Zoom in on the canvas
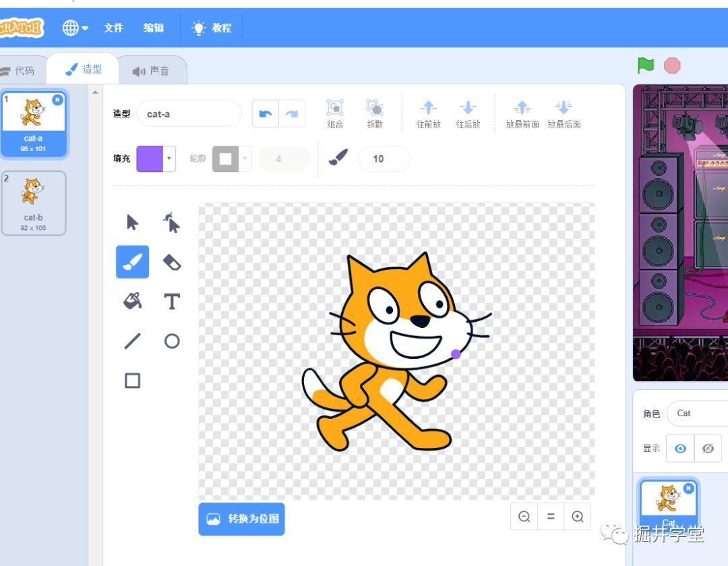Viewport: 728px width, 566px height. [577, 516]
